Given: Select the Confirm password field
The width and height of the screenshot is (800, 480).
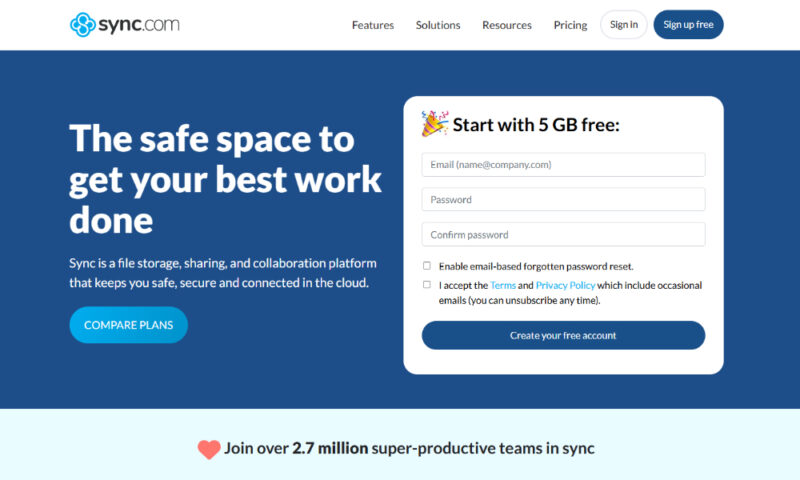Looking at the screenshot, I should (x=563, y=235).
